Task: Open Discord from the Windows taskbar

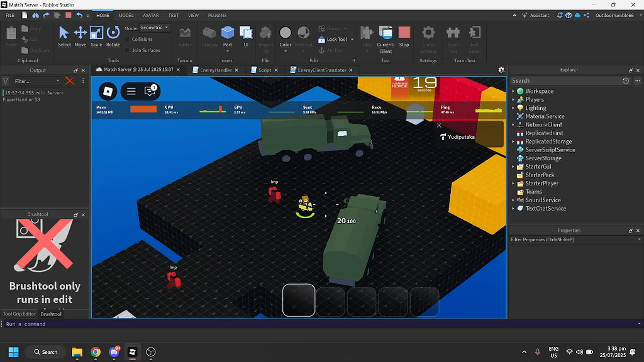Action: 114,352
